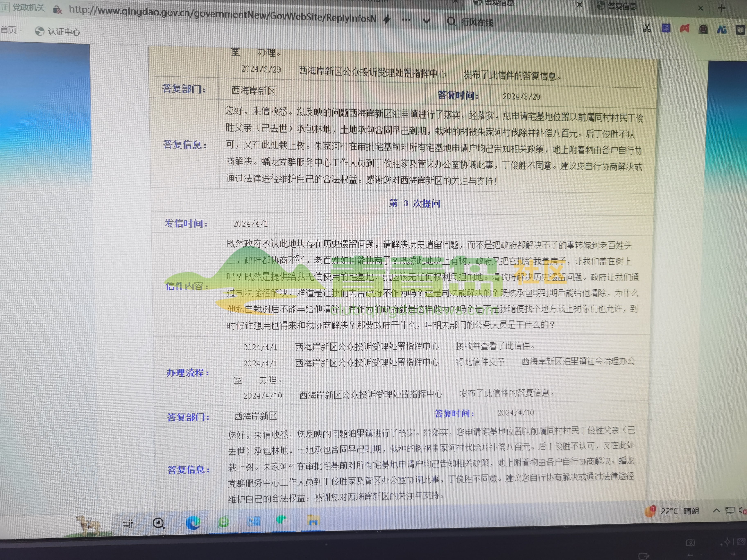
Task: Click the 答复时间 value 2024/4/10
Action: 516,412
